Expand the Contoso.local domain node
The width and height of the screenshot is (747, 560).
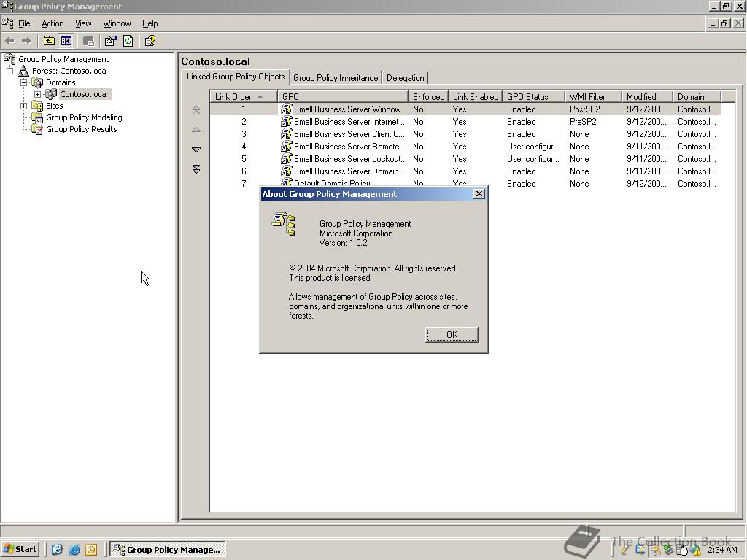click(x=38, y=94)
